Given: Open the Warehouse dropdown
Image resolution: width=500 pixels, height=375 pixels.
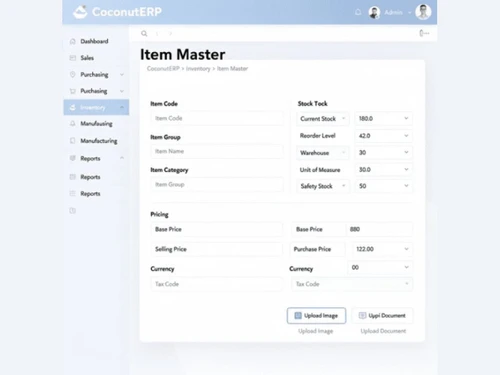Looking at the screenshot, I should [322, 153].
